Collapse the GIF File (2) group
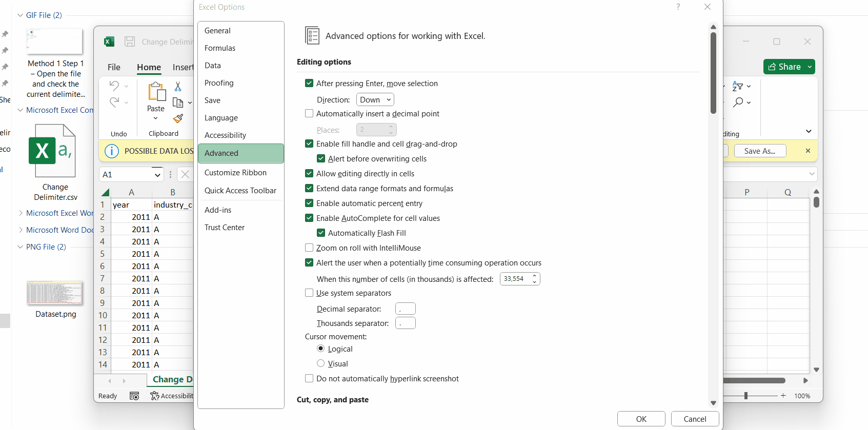The image size is (868, 430). tap(19, 15)
